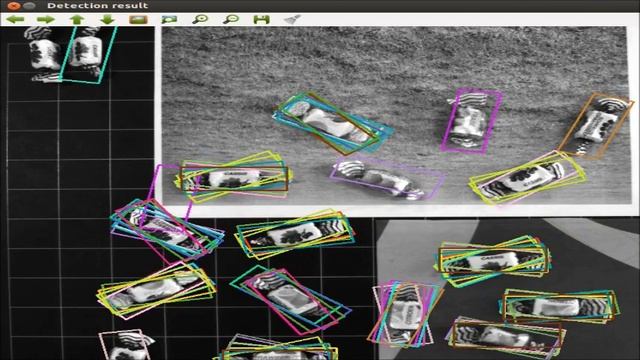Pan the image down with the down arrow
Image resolution: width=640 pixels, height=360 pixels.
click(107, 19)
